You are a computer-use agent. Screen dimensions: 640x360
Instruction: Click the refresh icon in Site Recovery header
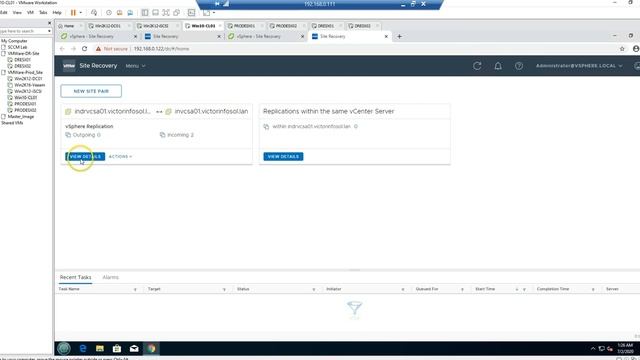click(477, 66)
